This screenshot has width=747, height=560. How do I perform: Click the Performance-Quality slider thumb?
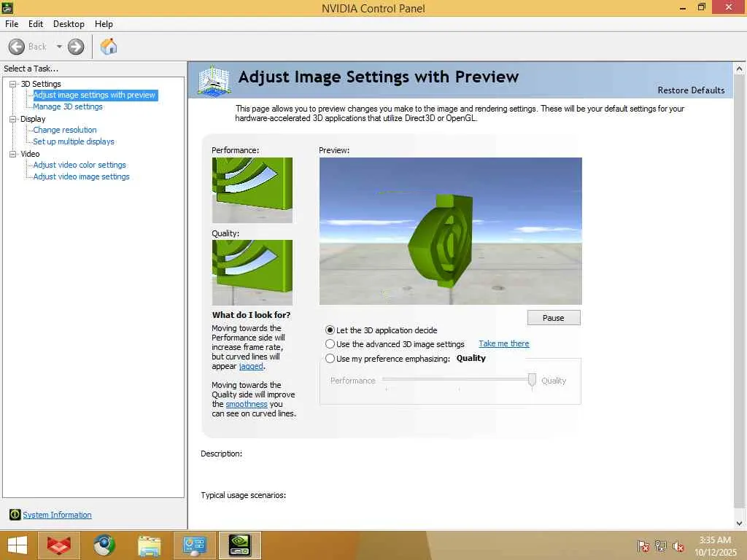[532, 380]
